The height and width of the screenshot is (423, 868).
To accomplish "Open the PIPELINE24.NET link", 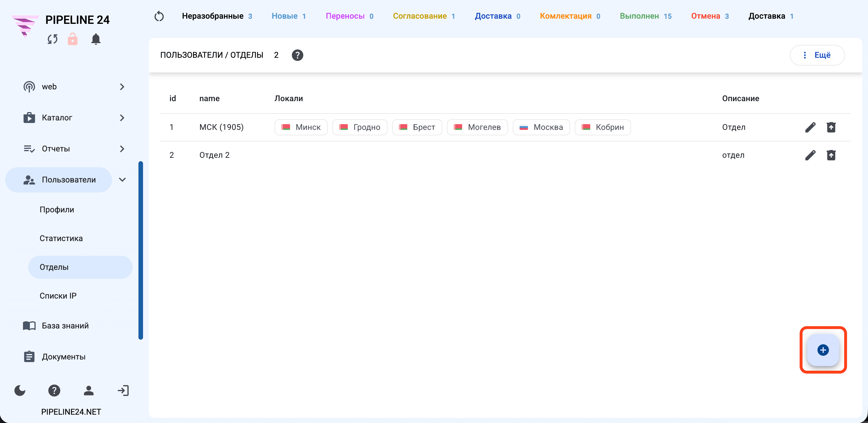I will 71,412.
